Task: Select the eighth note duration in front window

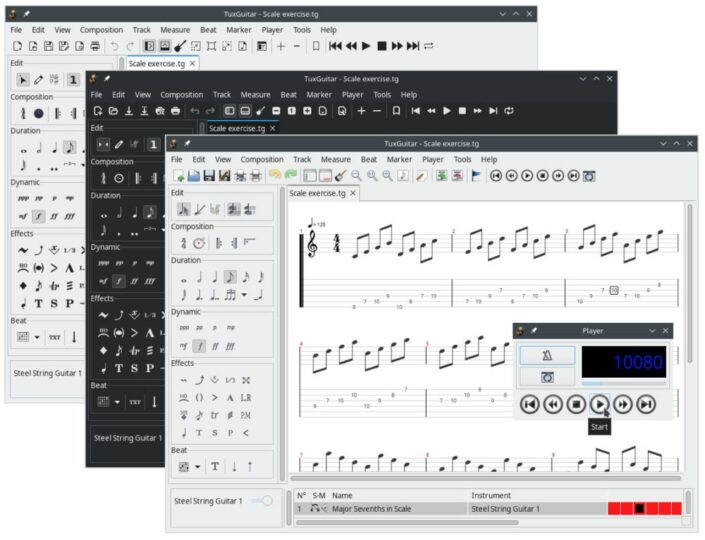Action: 230,277
